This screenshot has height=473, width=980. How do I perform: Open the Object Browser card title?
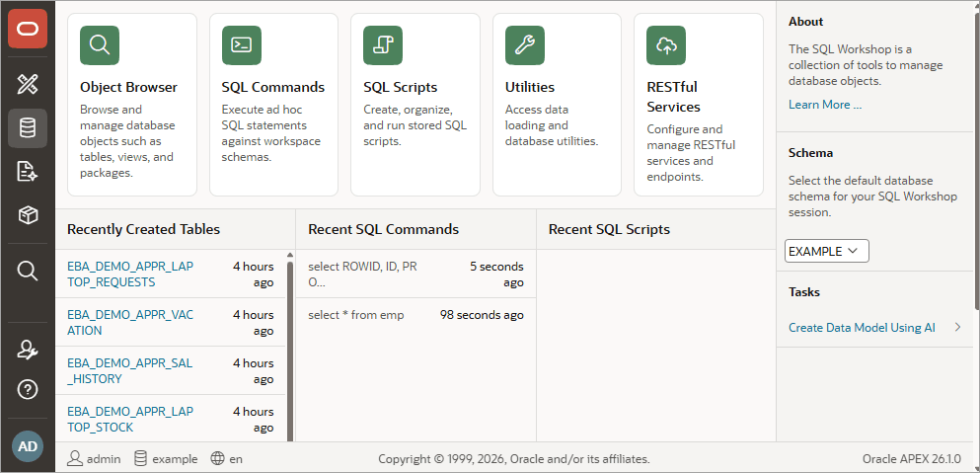[128, 87]
